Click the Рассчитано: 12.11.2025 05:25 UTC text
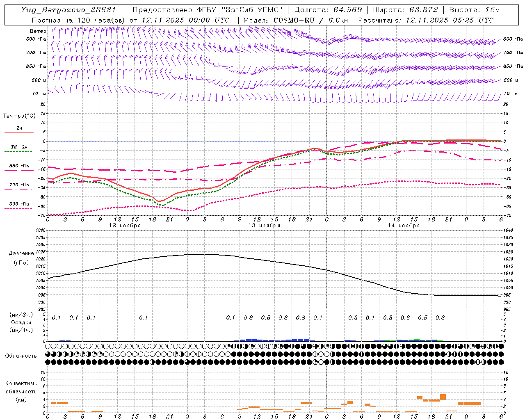Image resolution: width=525 pixels, height=420 pixels. [426, 20]
